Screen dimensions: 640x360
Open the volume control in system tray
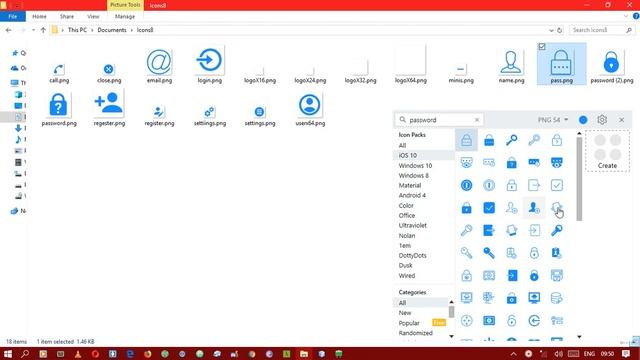[558, 353]
